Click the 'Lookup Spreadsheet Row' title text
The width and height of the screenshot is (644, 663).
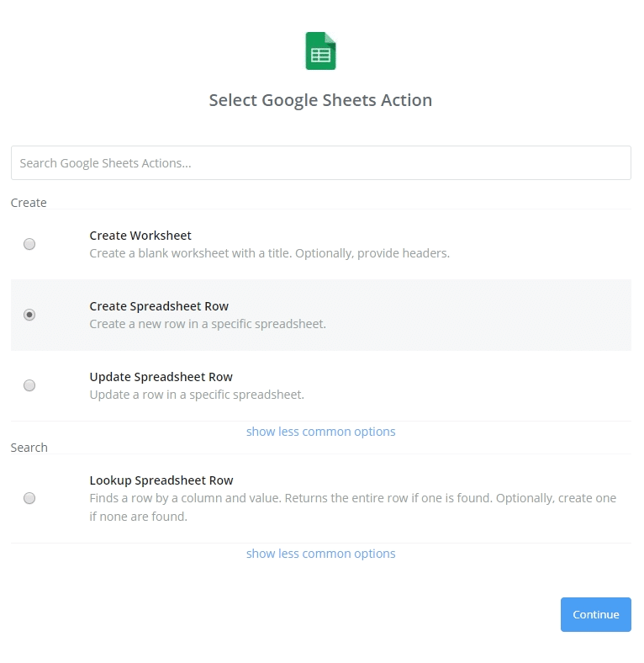161,480
